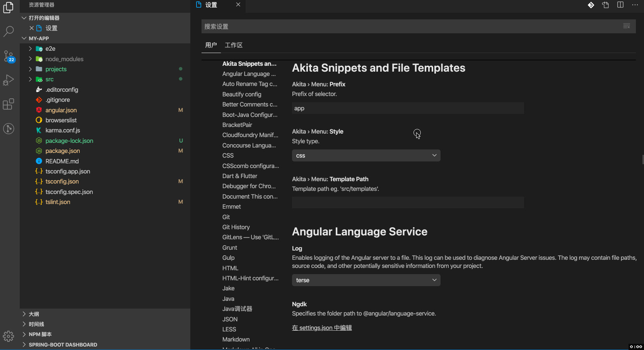The image size is (644, 350).
Task: Select Markdown in settings list
Action: point(236,340)
